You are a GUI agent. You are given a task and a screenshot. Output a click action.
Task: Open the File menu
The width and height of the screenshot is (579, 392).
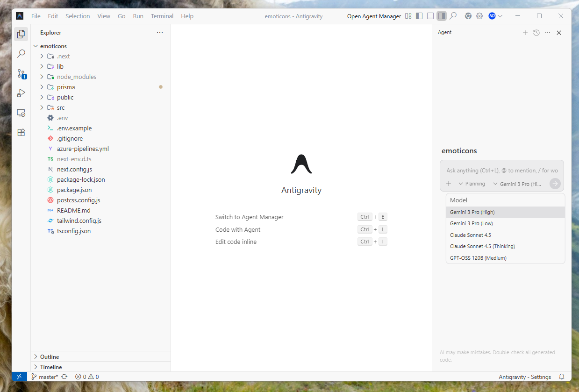[x=36, y=16]
